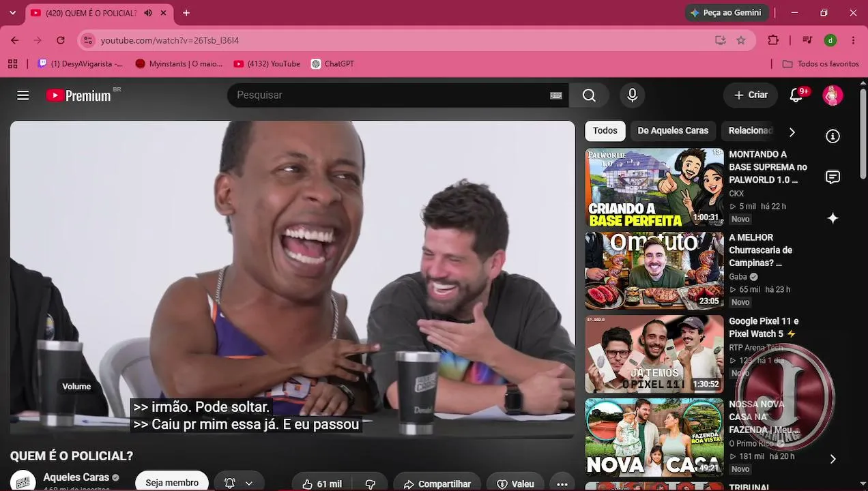The height and width of the screenshot is (491, 868).
Task: Open Google Pixel 11 e Pixel Watch title
Action: click(764, 327)
